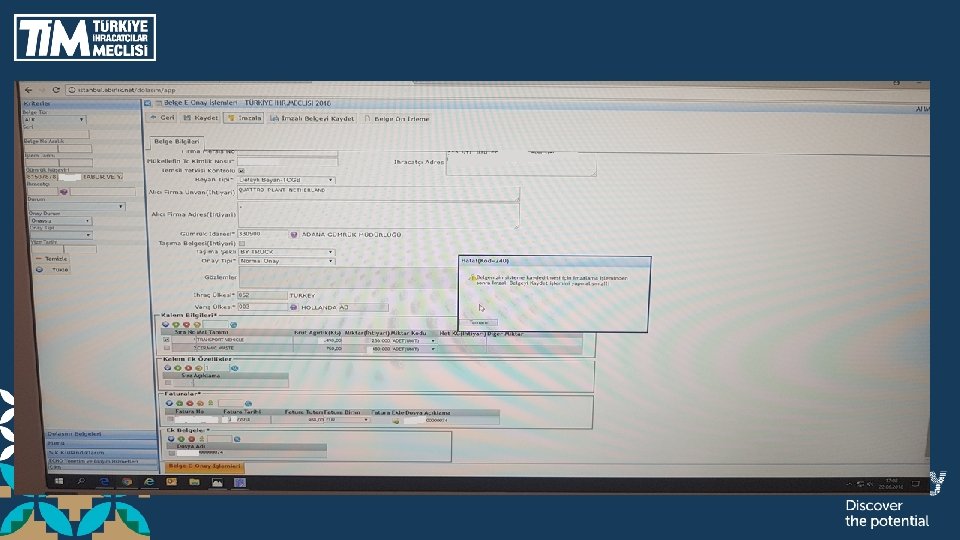
Task: Toggle the checkbox of the TRANSPORT VEHICLE row
Action: point(167,340)
